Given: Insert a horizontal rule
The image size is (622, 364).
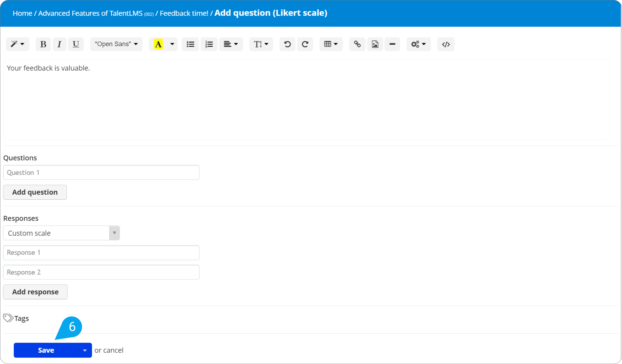Looking at the screenshot, I should (x=392, y=44).
